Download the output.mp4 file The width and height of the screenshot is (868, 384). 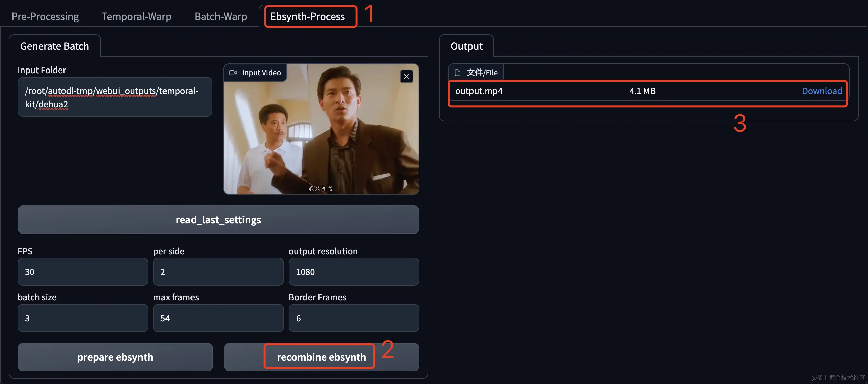(821, 91)
